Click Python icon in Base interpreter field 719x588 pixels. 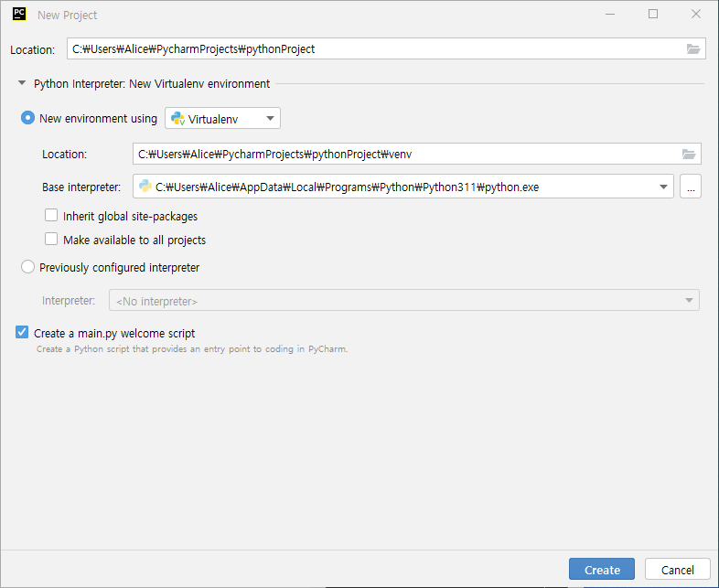(145, 186)
